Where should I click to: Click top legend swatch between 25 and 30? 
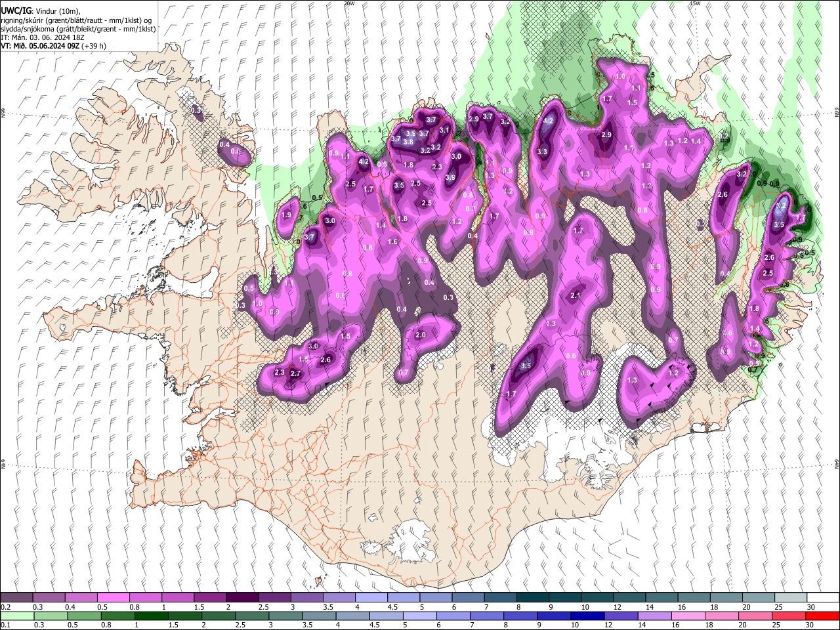point(791,597)
